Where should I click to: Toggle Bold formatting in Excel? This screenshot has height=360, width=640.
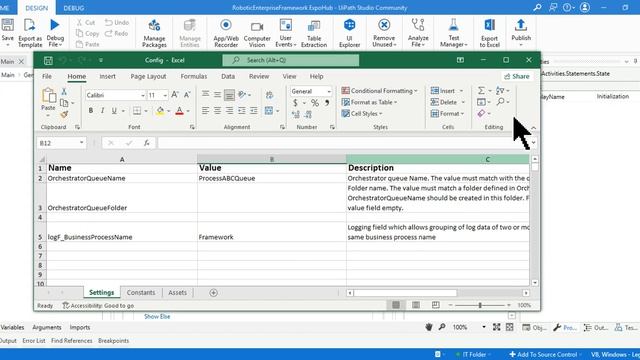(91, 111)
